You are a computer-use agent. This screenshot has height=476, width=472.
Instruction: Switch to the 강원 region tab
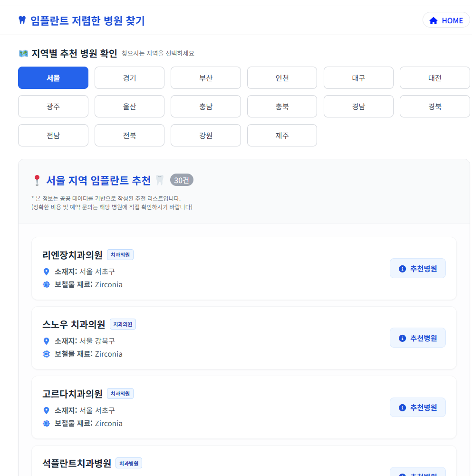tap(205, 135)
